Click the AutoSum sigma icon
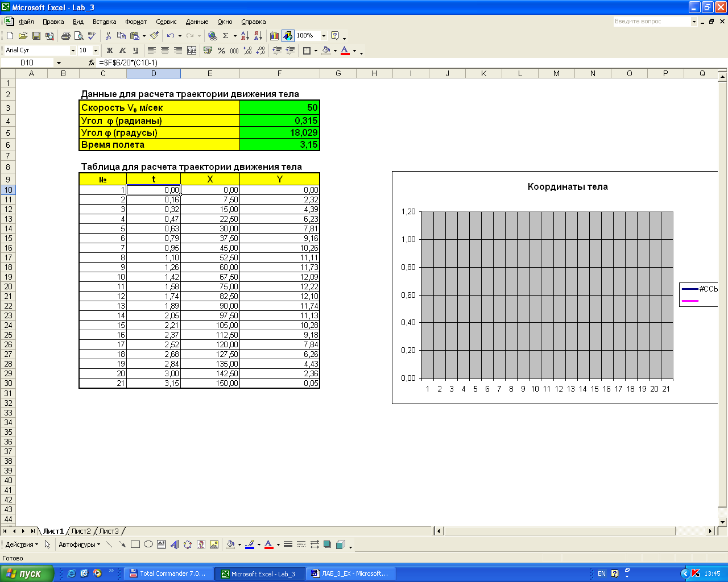 tap(226, 36)
